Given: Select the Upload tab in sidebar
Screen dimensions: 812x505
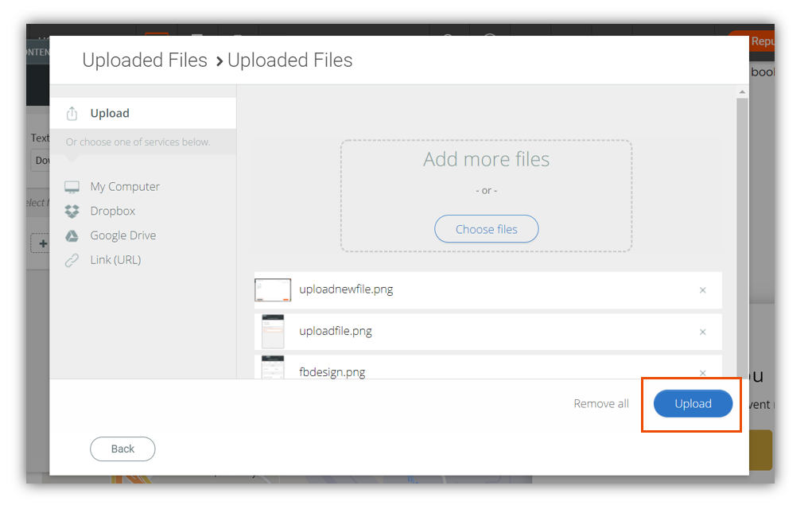Looking at the screenshot, I should (x=110, y=114).
